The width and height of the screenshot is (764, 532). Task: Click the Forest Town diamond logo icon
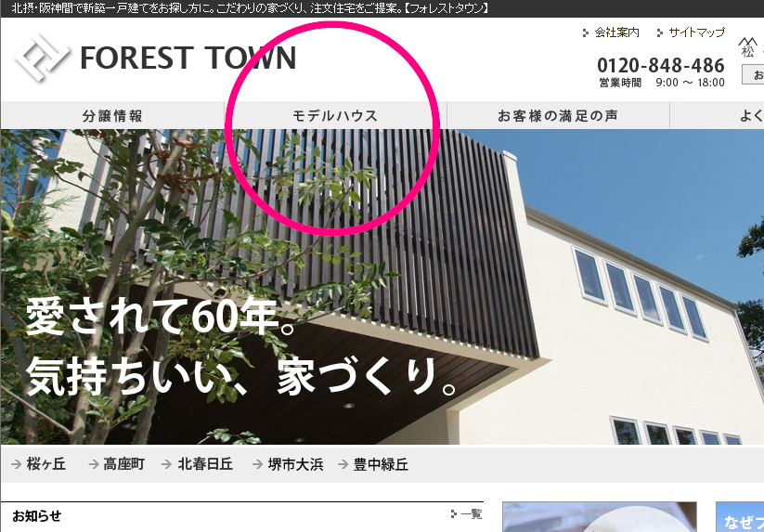click(x=41, y=58)
